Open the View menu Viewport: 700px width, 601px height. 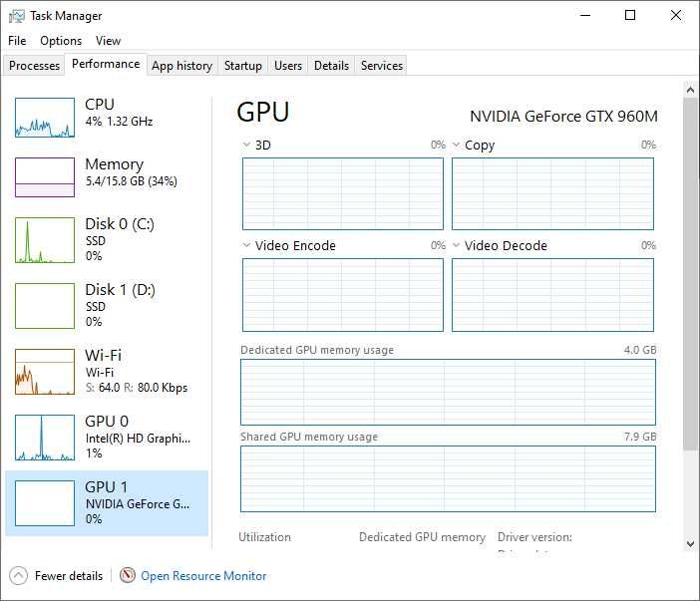click(x=108, y=41)
